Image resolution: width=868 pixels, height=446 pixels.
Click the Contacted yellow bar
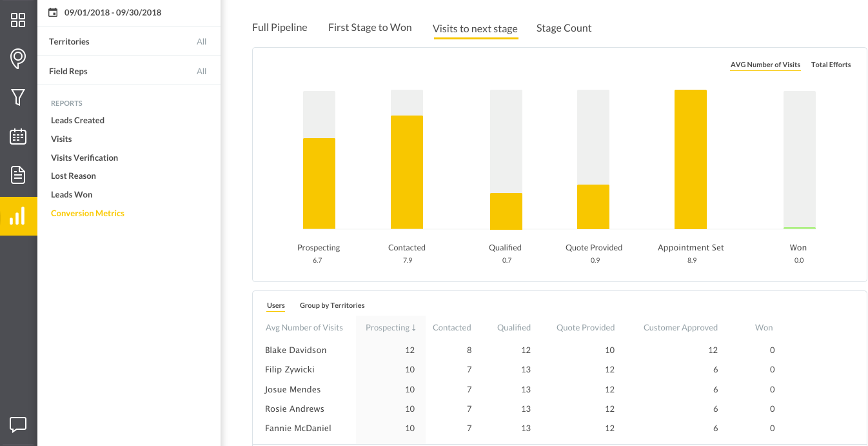[x=407, y=172]
